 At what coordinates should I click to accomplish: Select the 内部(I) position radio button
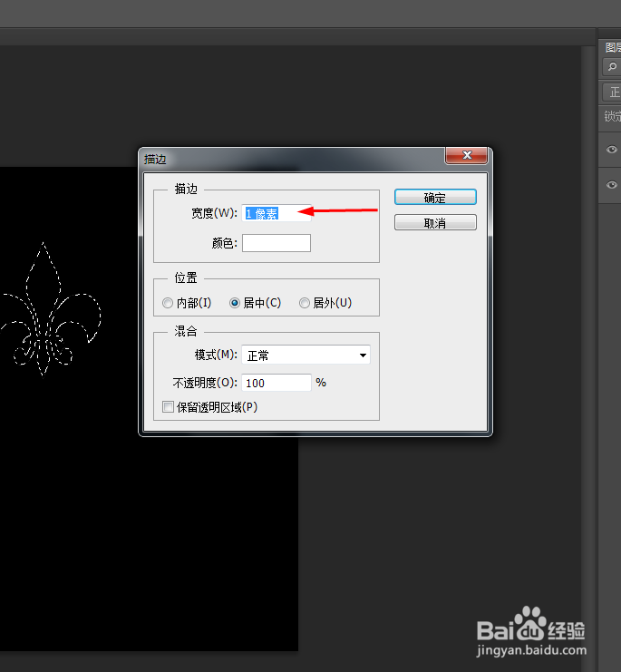point(168,303)
